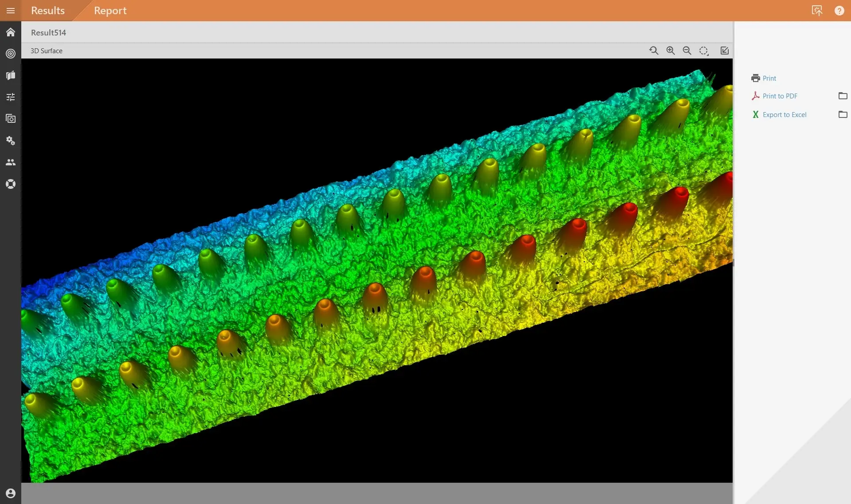Reset the zoom with the reset-zoom tool
Image resolution: width=851 pixels, height=504 pixels.
(x=654, y=50)
